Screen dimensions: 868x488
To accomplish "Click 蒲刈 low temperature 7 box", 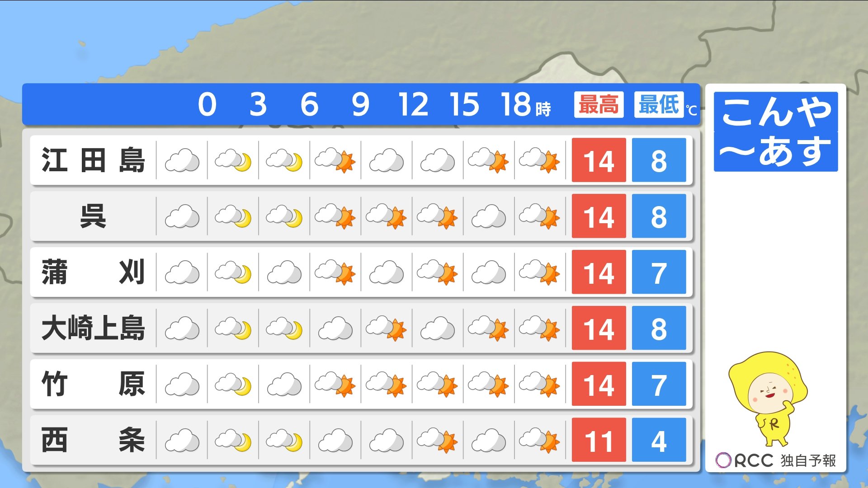I will tap(659, 272).
